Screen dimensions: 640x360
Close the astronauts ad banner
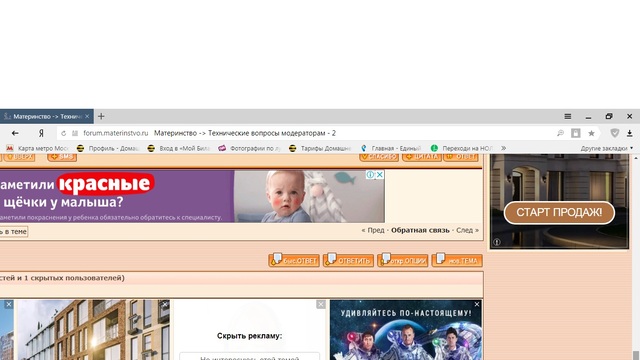click(x=477, y=304)
